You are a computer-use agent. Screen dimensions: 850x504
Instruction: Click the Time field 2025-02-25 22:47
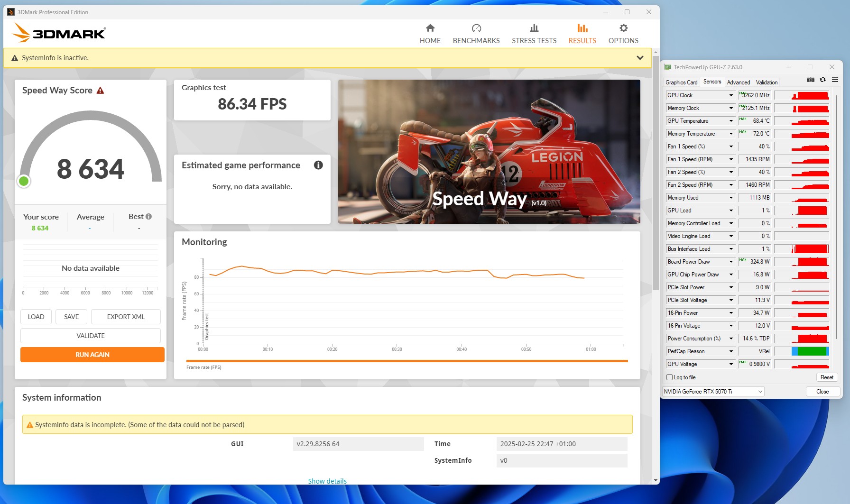[562, 444]
